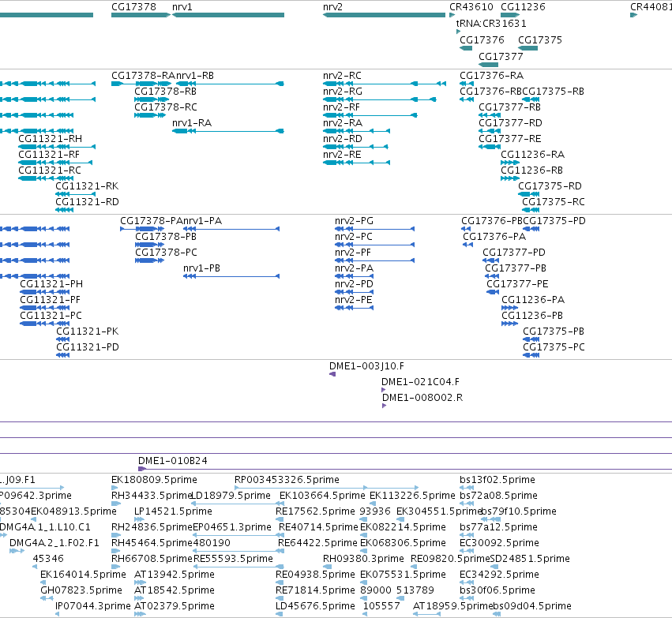Click the purple arrow glyph under DME1-003J10.F
The width and height of the screenshot is (672, 618).
coord(332,374)
